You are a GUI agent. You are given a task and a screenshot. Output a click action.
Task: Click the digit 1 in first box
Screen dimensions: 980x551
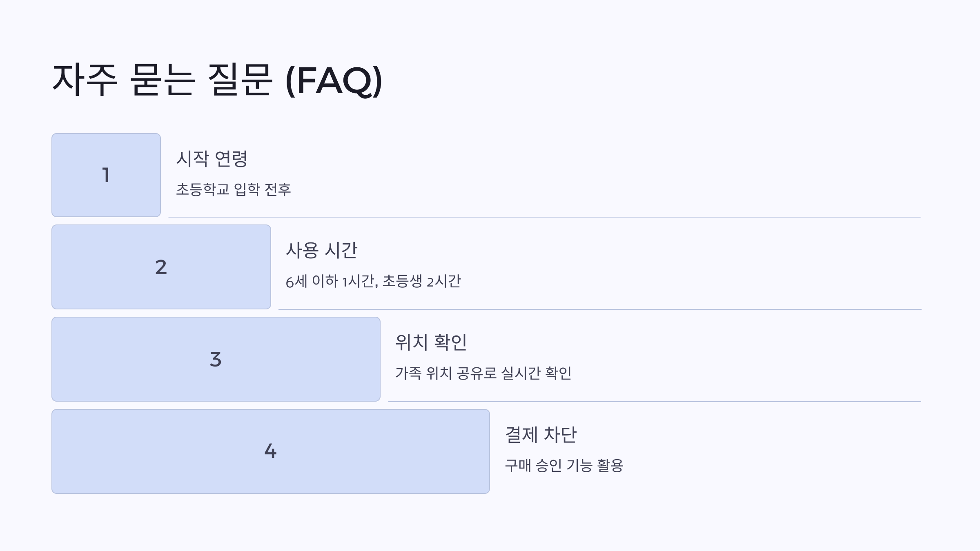tap(106, 175)
